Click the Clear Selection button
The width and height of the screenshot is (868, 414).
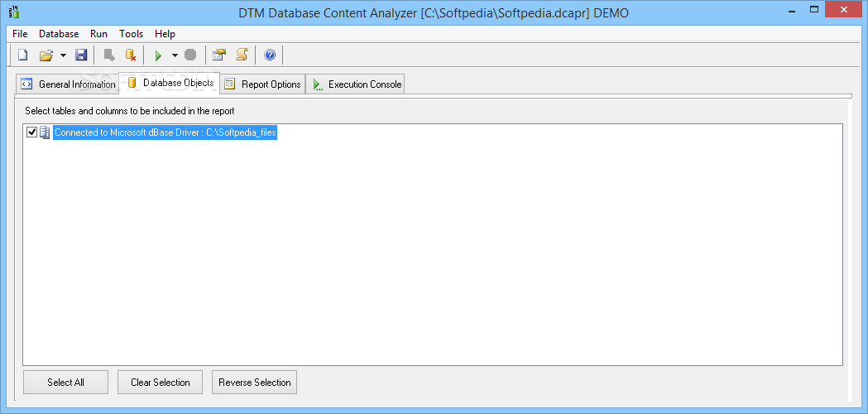[x=160, y=382]
